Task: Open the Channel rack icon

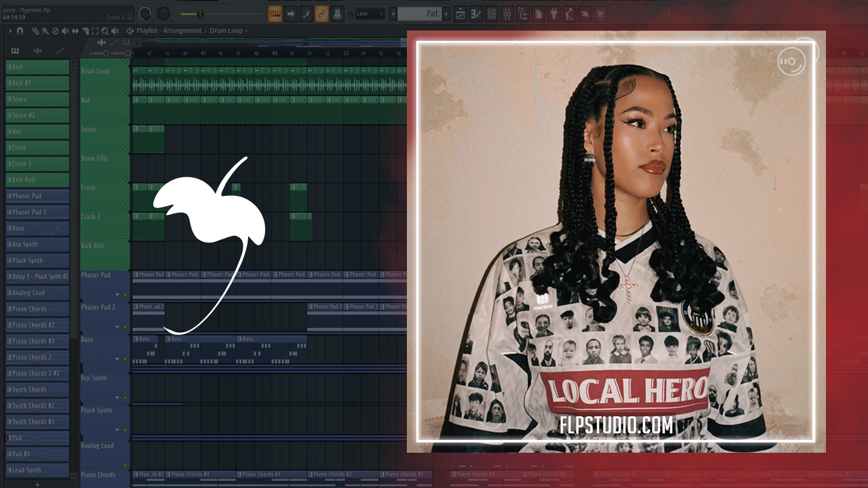Action: [491, 14]
